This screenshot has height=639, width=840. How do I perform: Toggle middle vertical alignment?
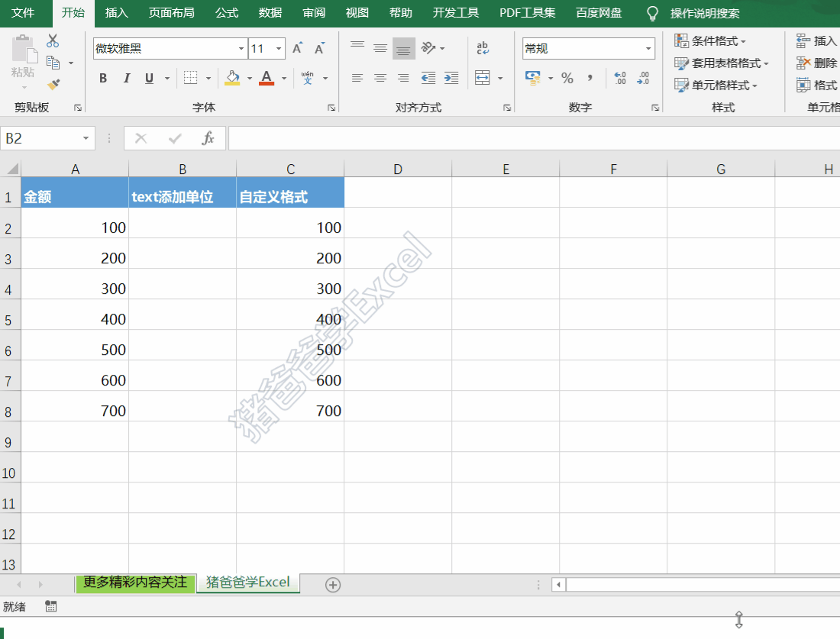pos(380,48)
